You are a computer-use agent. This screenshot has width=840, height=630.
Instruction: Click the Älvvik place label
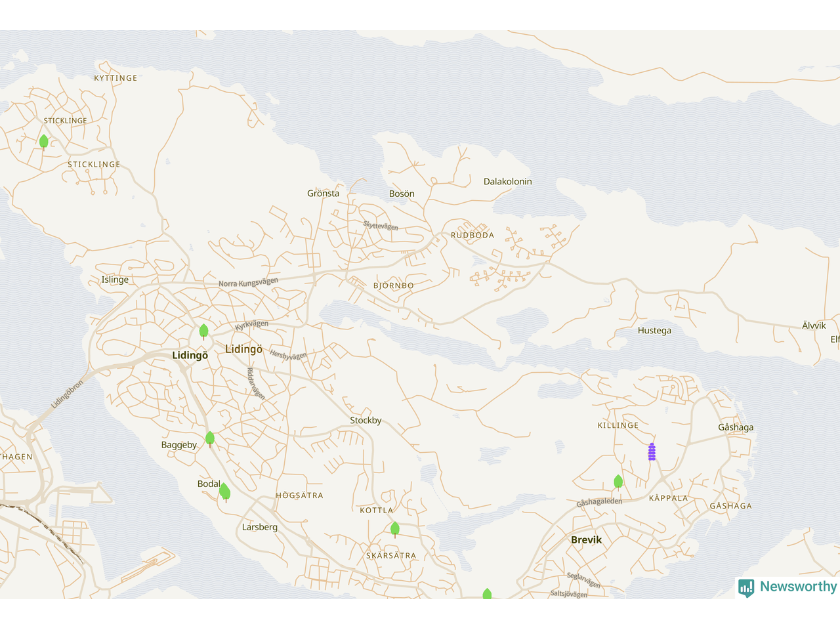[814, 325]
